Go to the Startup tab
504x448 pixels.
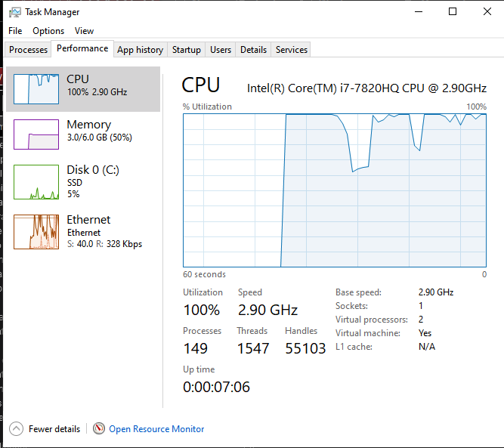pos(186,50)
